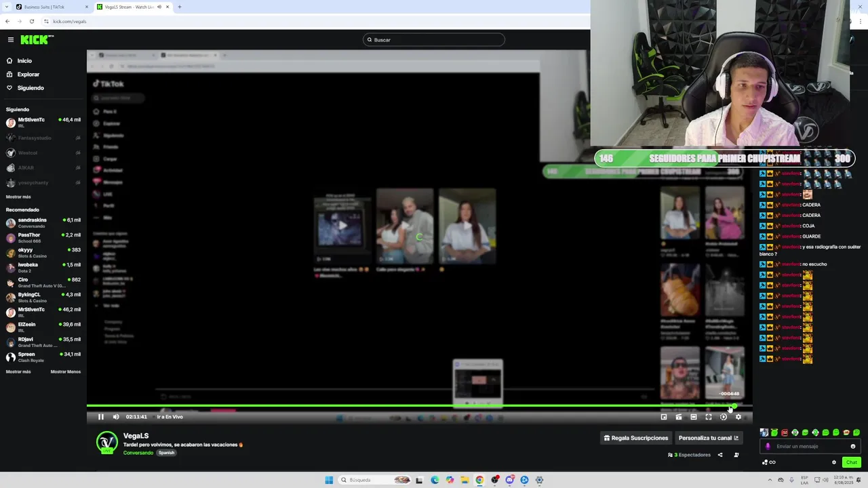868x488 pixels.
Task: Switch to the VegaLS Stream browser tab
Action: 133,7
